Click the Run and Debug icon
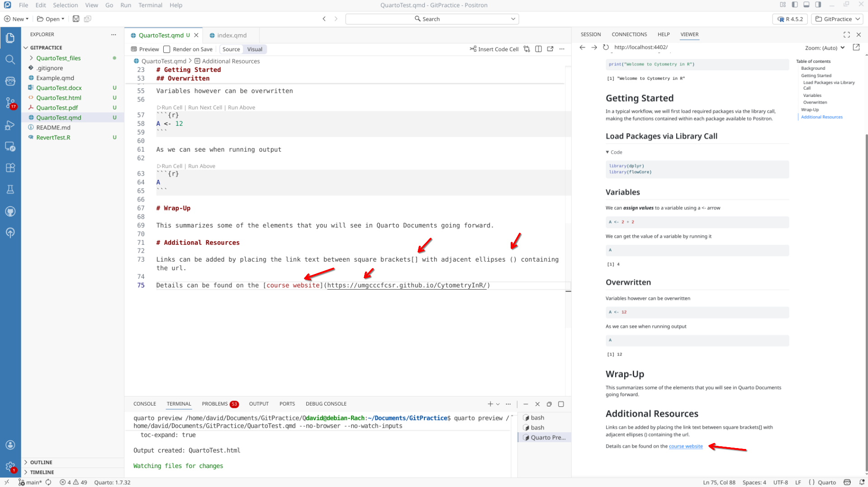Image resolution: width=868 pixels, height=487 pixels. 10,125
